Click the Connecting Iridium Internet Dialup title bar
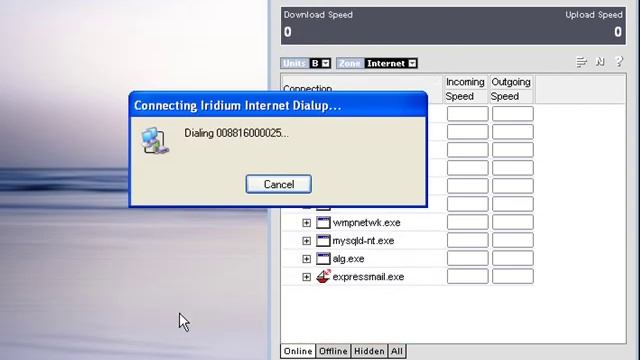This screenshot has width=640, height=360. point(278,105)
